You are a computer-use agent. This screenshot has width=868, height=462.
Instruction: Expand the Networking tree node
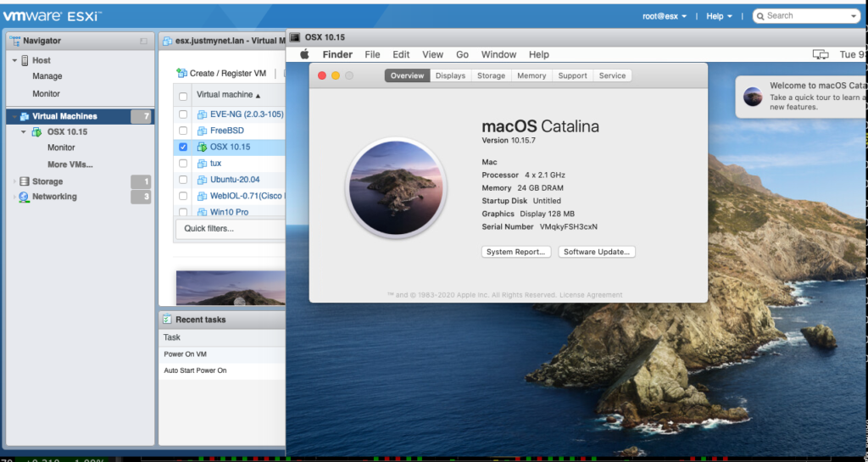pyautogui.click(x=14, y=197)
